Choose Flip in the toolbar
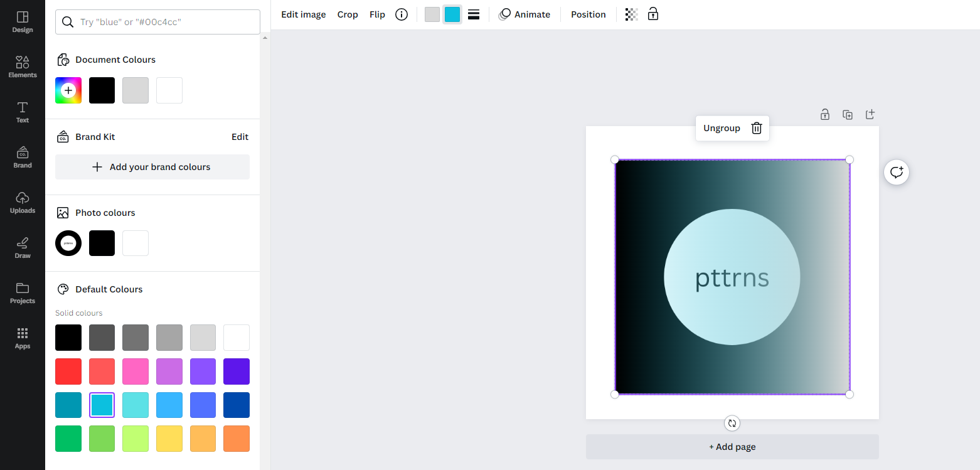 pyautogui.click(x=378, y=14)
